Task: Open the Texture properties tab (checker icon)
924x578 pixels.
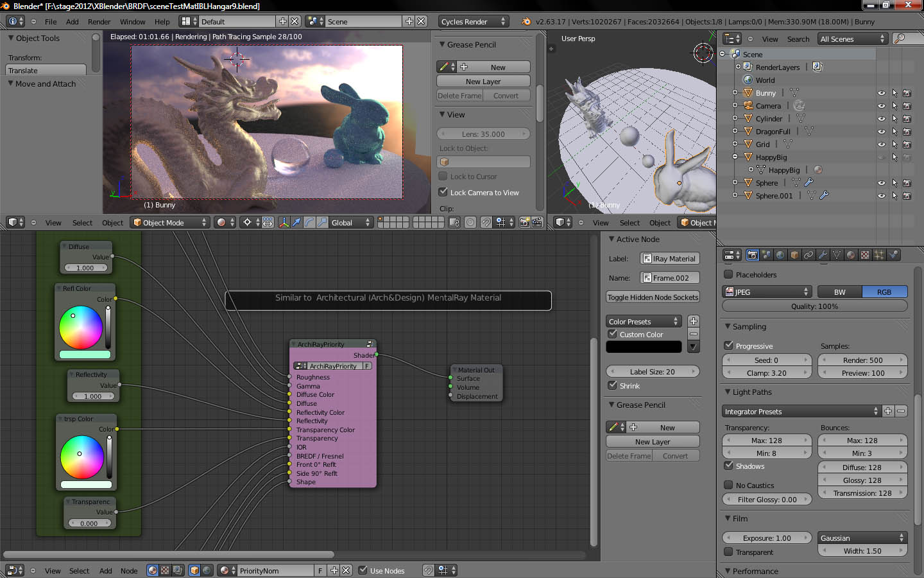Action: click(x=865, y=255)
